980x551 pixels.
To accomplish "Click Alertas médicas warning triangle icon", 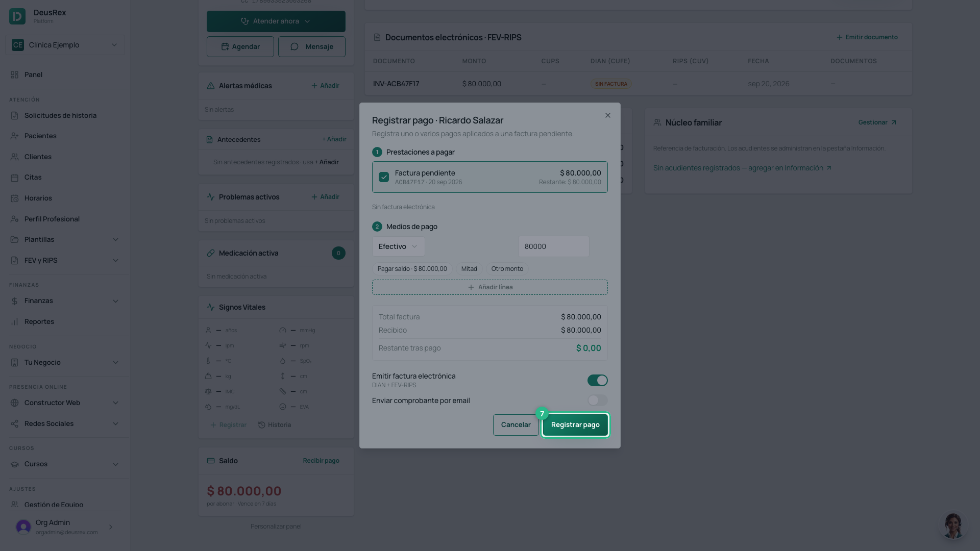I will [211, 86].
